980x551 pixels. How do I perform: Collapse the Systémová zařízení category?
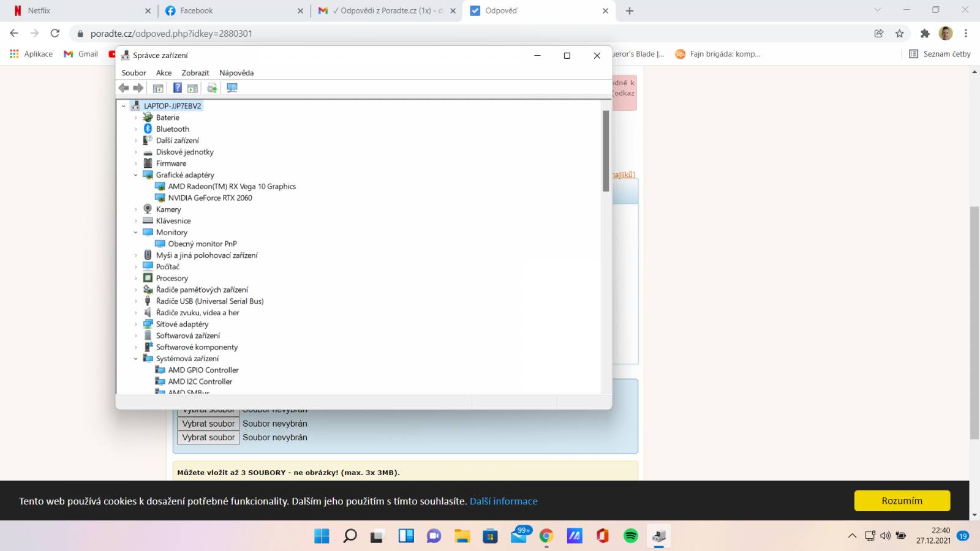click(136, 359)
